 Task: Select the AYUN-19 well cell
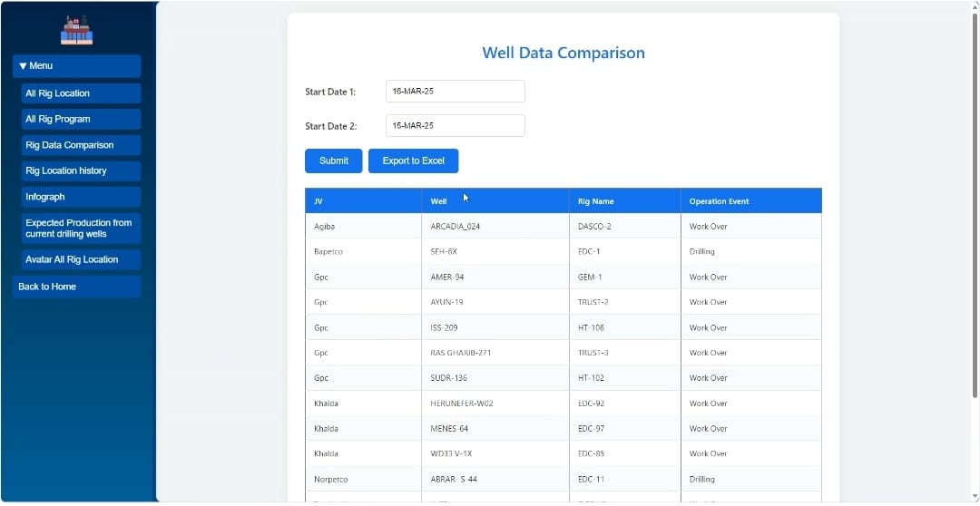pyautogui.click(x=495, y=302)
